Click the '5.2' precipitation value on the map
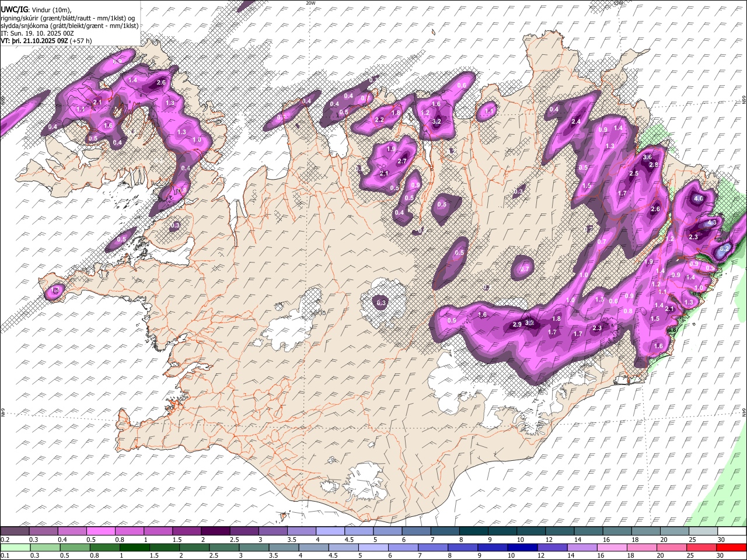Screen dimensions: 747x560 pyautogui.click(x=725, y=249)
